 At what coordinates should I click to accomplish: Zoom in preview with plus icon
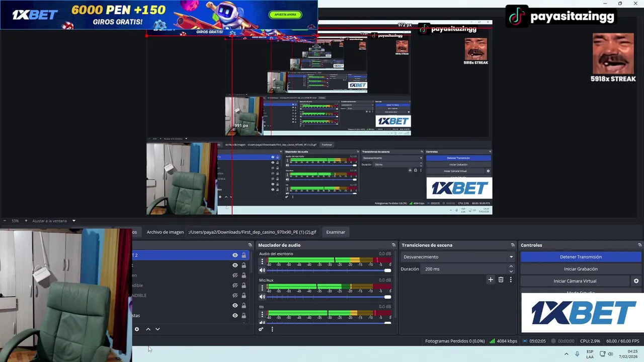click(26, 221)
